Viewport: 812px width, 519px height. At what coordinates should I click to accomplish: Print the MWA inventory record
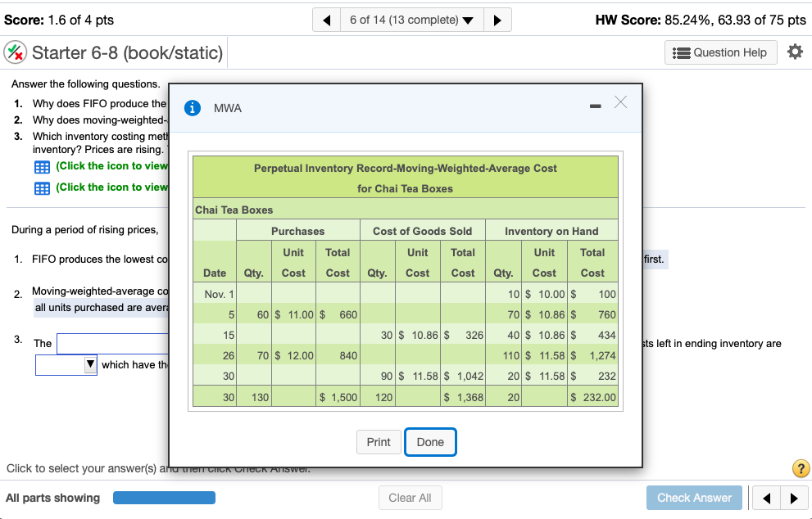click(x=379, y=442)
